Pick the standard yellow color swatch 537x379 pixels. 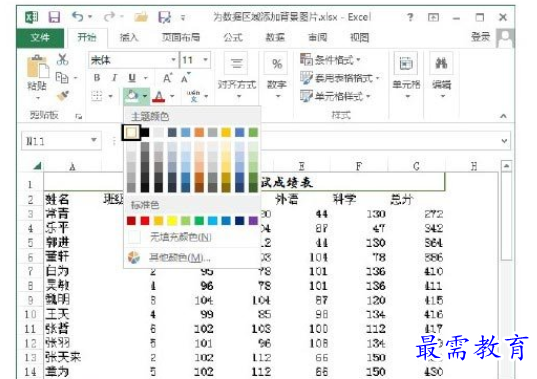point(172,221)
